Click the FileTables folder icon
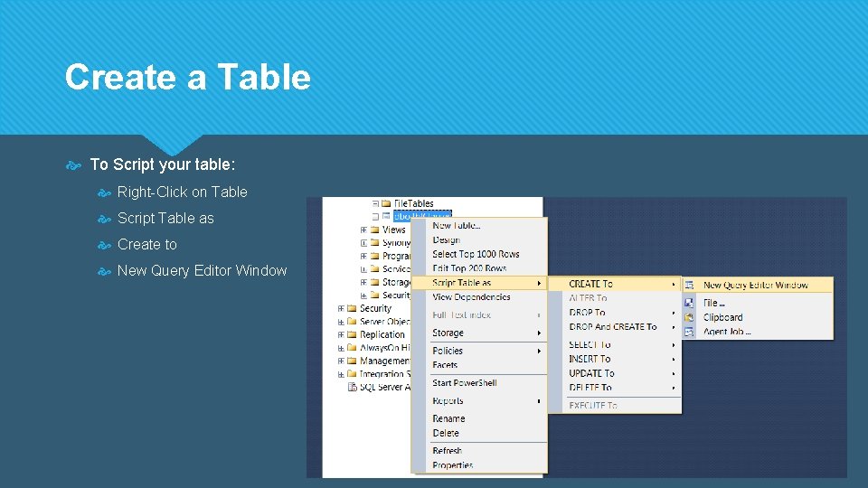868x488 pixels. [x=386, y=203]
